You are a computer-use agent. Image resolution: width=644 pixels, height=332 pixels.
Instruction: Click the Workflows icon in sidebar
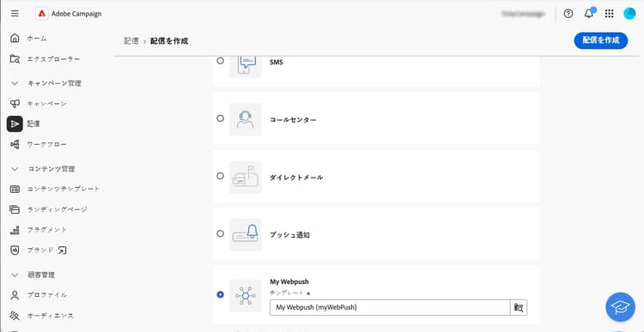15,144
